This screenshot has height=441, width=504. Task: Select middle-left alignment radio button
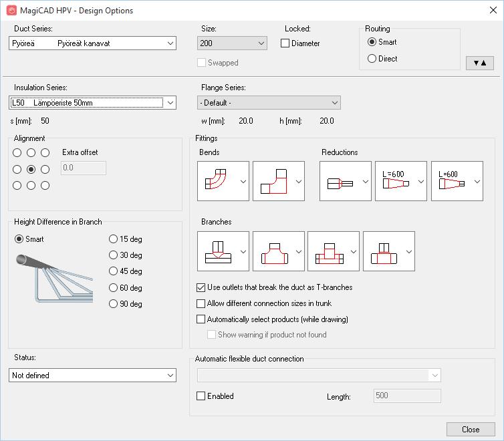coord(17,169)
